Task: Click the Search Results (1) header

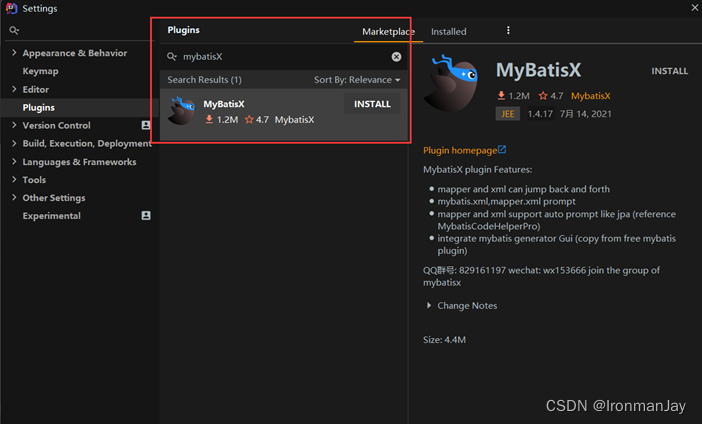Action: 205,80
